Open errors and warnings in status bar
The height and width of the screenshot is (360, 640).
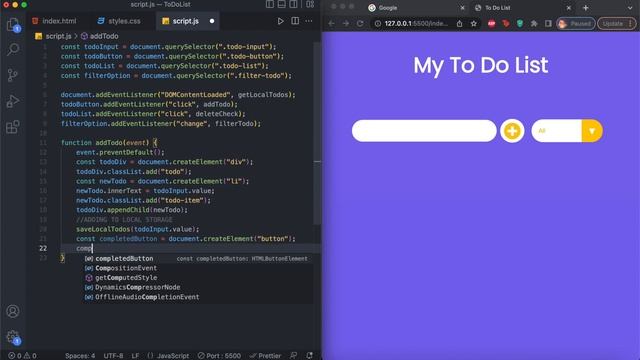click(23, 356)
